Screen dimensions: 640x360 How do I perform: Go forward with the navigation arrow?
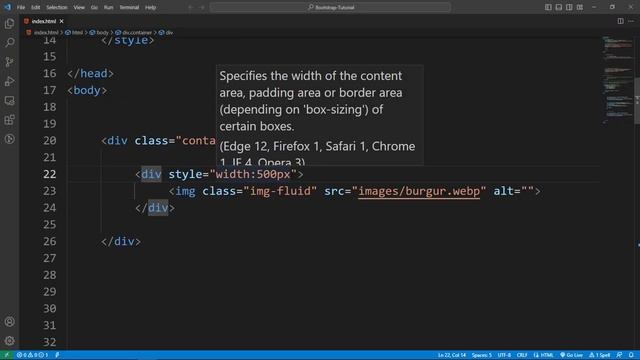pyautogui.click(x=202, y=7)
